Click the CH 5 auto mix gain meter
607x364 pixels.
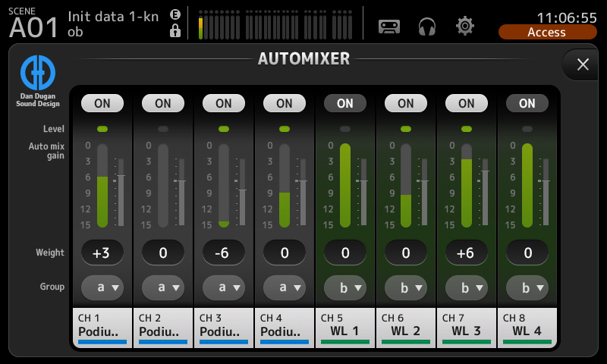(x=345, y=185)
